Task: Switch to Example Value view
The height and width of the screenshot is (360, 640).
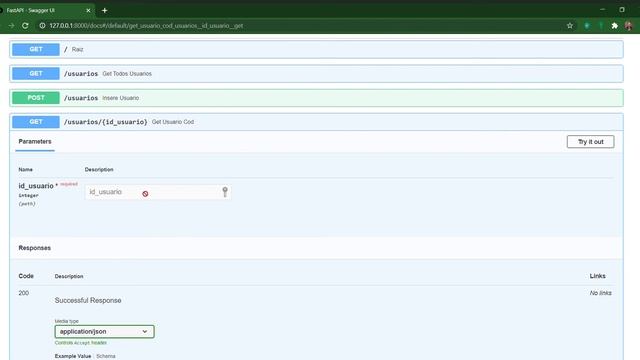Action: coord(73,356)
